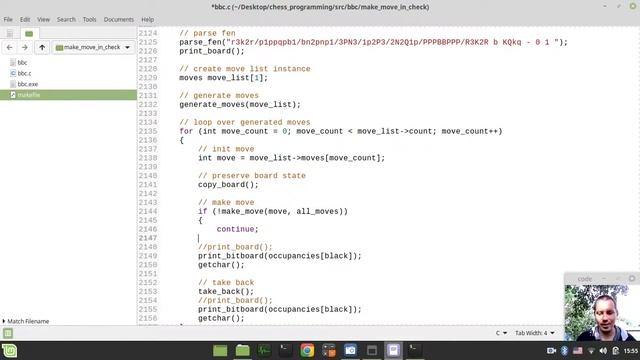This screenshot has height=360, width=640.
Task: Expand the Match Filename section
Action: 26,321
